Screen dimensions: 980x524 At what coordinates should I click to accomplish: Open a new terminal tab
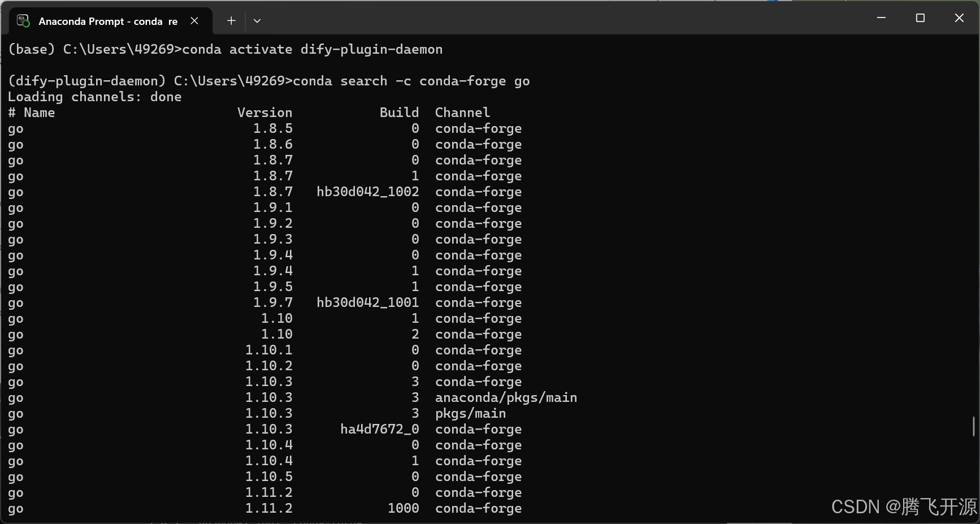coord(231,21)
